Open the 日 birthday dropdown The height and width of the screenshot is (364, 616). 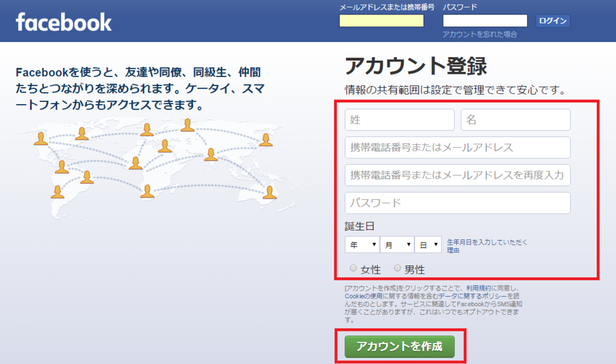click(x=428, y=244)
